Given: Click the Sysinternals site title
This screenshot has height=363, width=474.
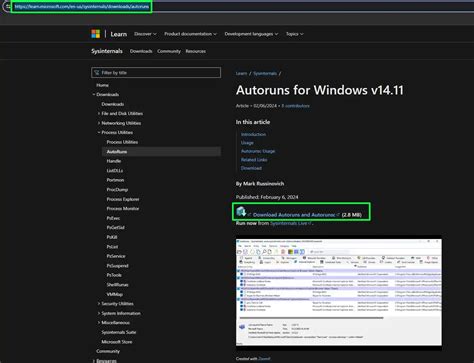Looking at the screenshot, I should (x=107, y=51).
